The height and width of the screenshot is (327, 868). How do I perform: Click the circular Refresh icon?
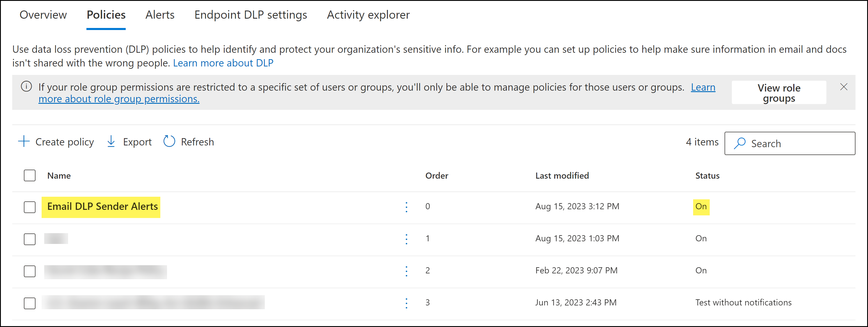pyautogui.click(x=169, y=141)
